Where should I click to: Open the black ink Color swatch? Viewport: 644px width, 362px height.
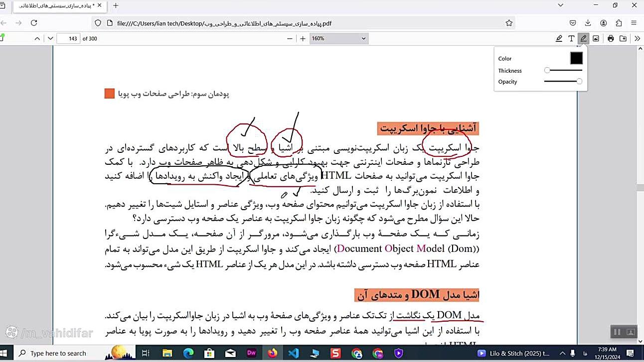[576, 58]
